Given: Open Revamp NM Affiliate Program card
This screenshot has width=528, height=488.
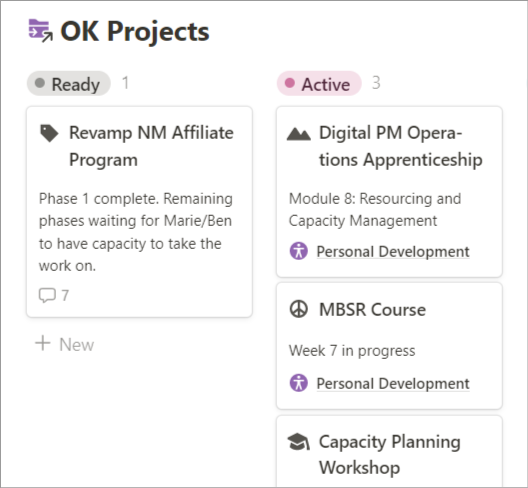Looking at the screenshot, I should [x=139, y=212].
